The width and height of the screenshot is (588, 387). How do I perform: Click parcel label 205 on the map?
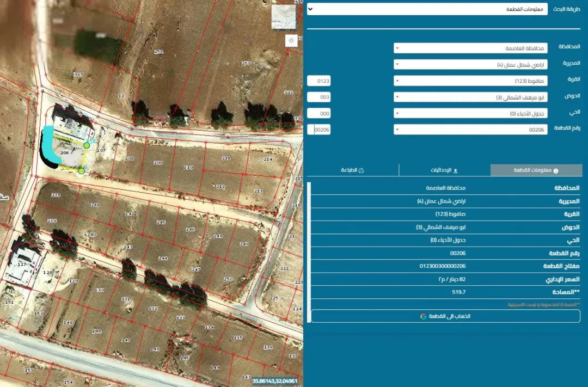pos(68,125)
